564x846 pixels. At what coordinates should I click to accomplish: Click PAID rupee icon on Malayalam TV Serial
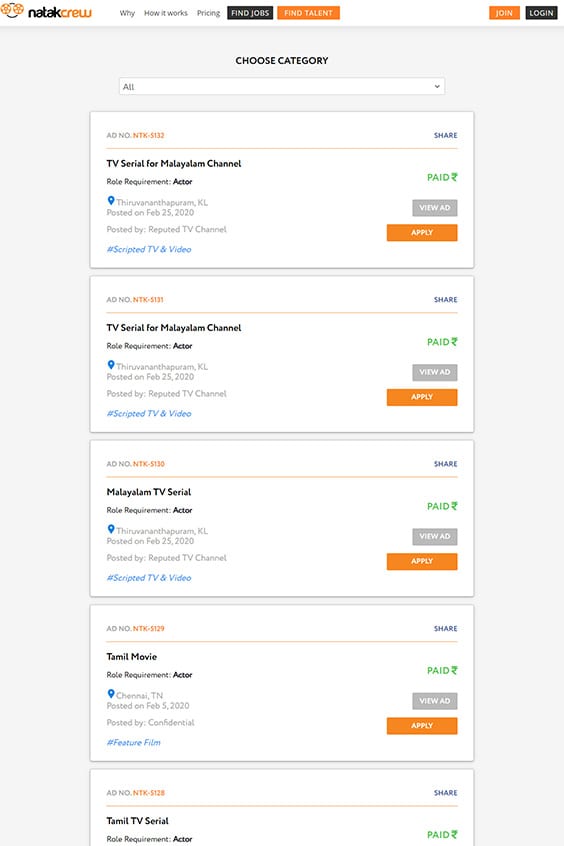(454, 506)
